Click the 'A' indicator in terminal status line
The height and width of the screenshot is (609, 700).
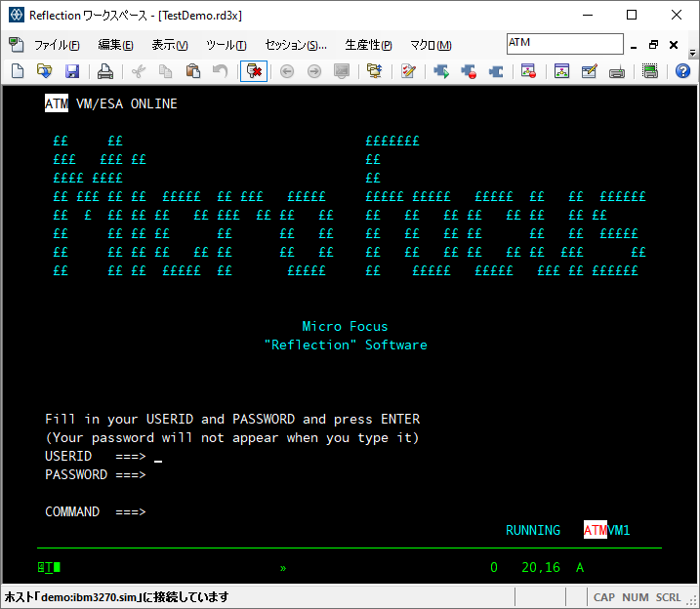click(x=580, y=567)
